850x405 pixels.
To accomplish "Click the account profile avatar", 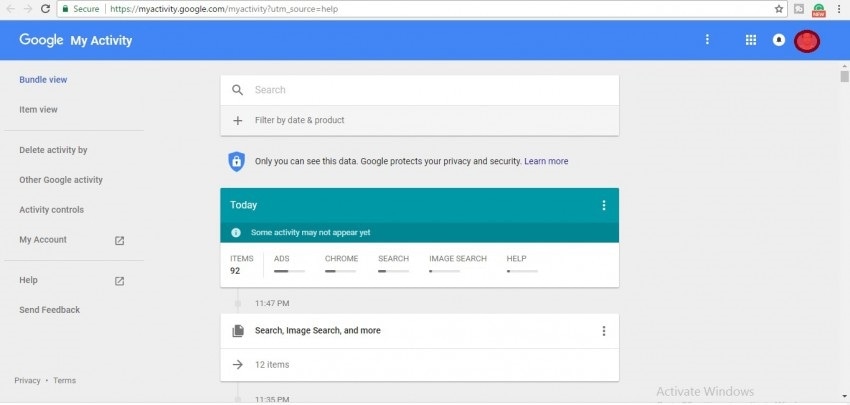I will click(807, 41).
